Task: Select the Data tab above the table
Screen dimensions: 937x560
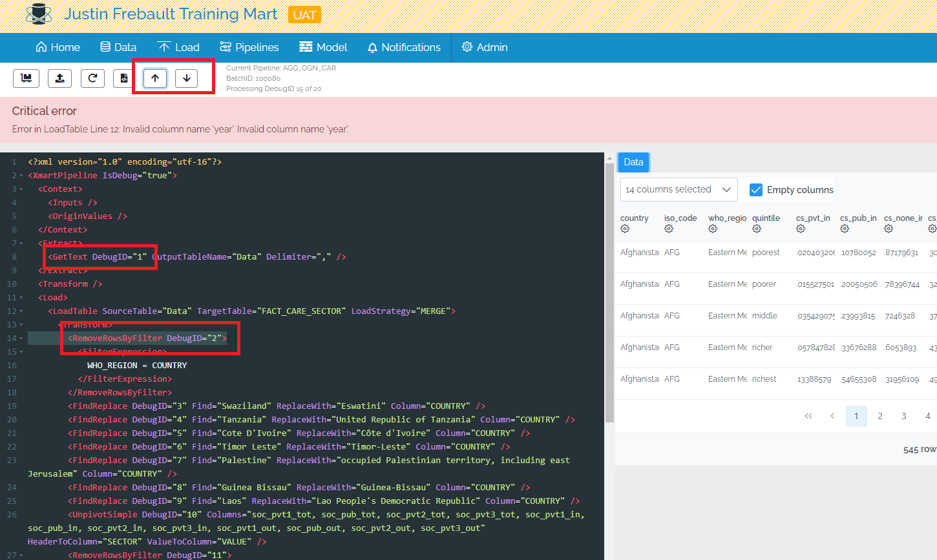Action: click(x=633, y=162)
